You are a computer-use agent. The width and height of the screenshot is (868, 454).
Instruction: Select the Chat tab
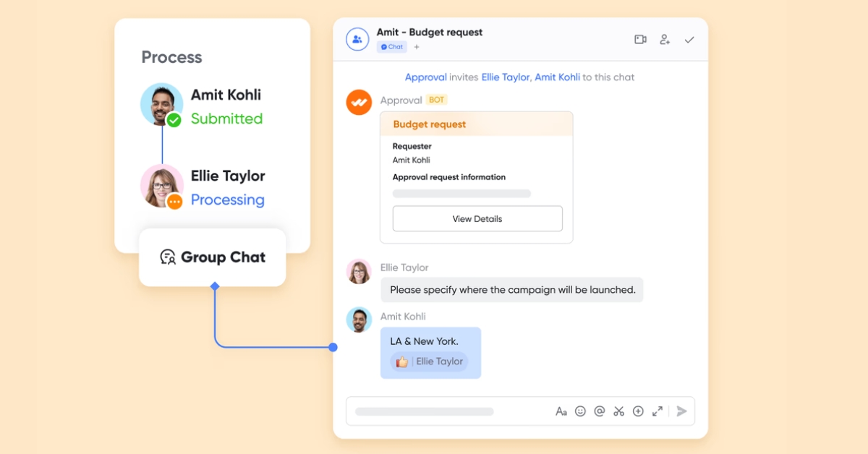point(392,47)
